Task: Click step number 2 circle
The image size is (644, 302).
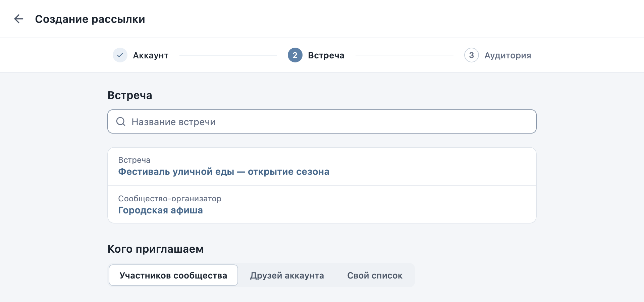Action: pos(295,55)
